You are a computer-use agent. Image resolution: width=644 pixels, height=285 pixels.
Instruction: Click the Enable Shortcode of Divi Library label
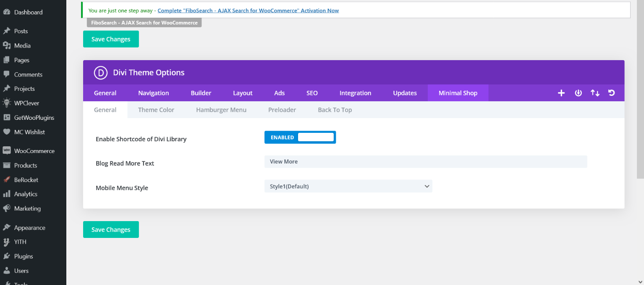point(141,139)
